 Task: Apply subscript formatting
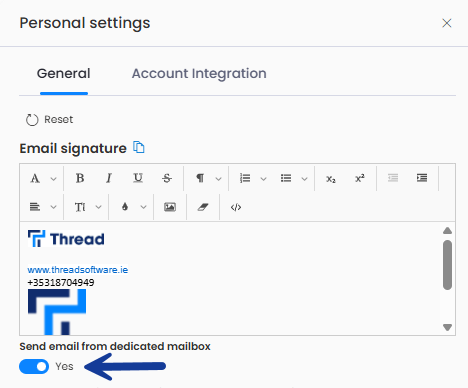pyautogui.click(x=331, y=178)
